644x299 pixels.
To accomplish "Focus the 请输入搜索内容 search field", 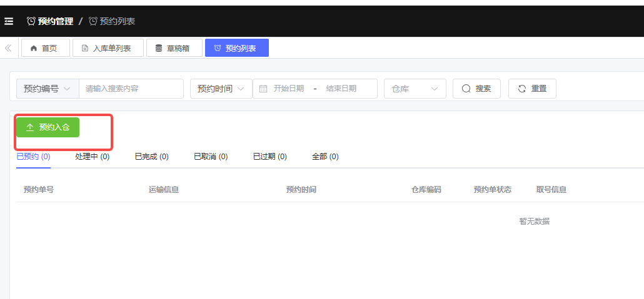I will (131, 89).
